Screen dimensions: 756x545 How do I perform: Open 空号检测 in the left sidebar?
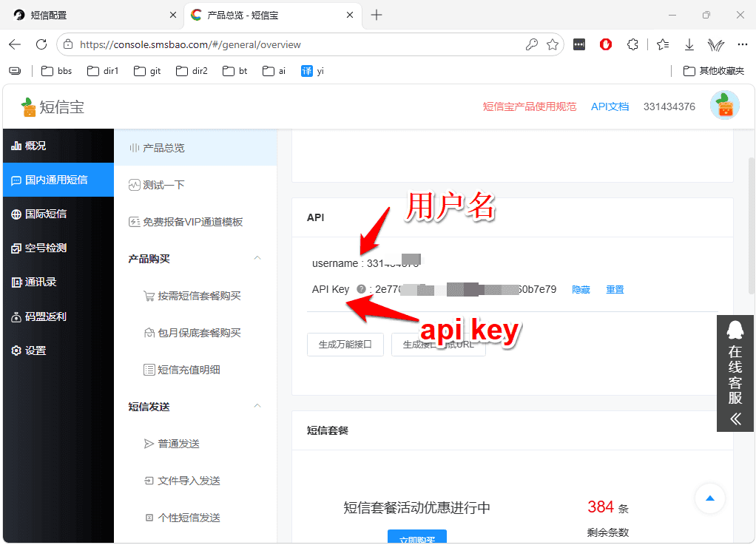58,248
